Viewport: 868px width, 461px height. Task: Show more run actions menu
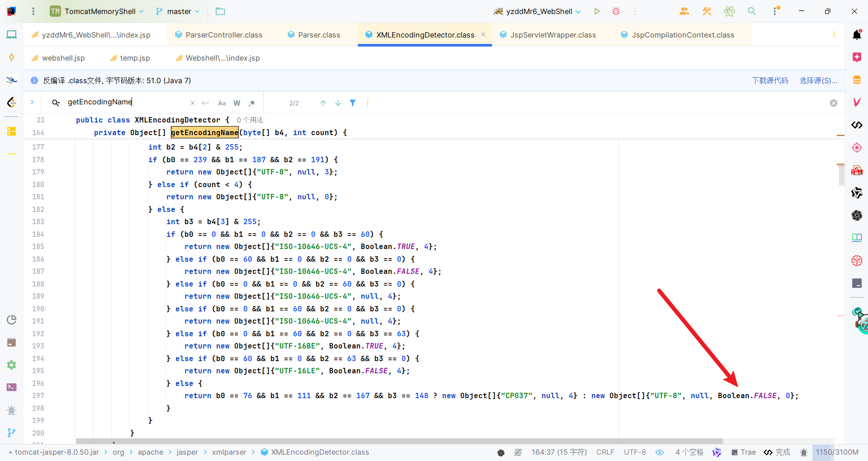635,11
